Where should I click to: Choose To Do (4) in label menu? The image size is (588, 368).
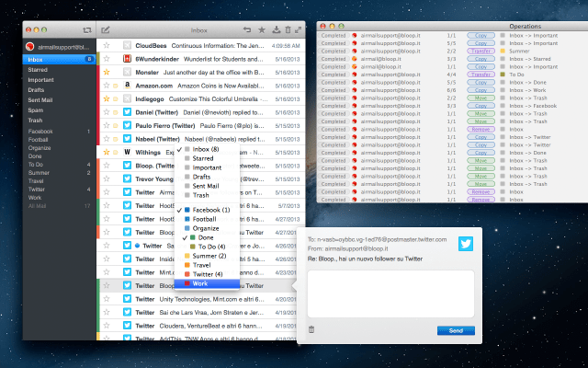[x=207, y=247]
